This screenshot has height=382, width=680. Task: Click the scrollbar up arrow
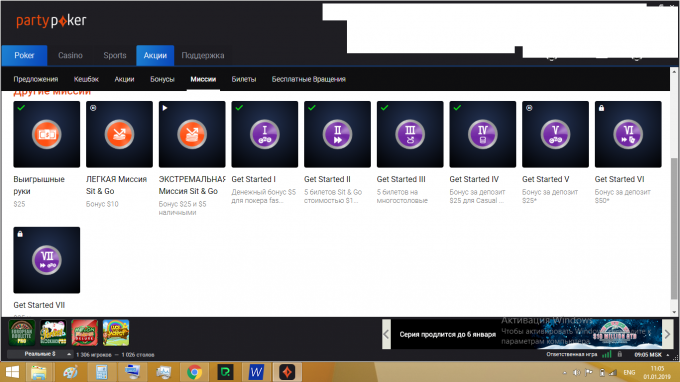[674, 72]
